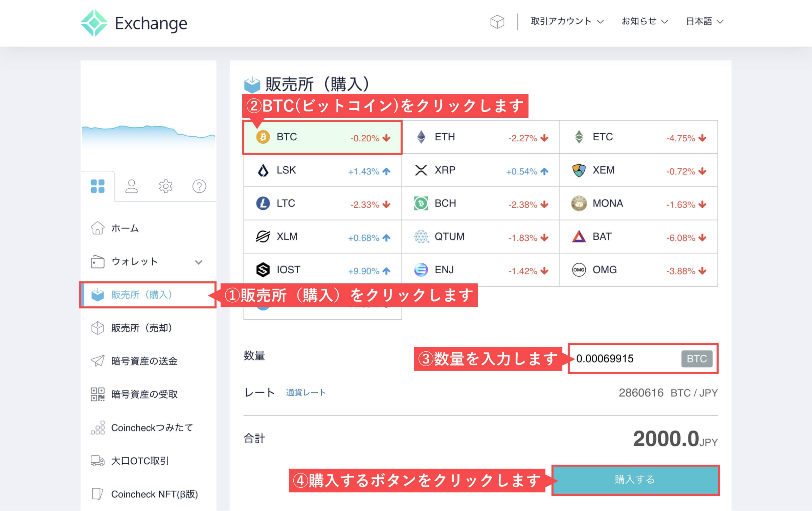Click the ENJ Enjin icon
This screenshot has height=511, width=812.
click(x=421, y=270)
